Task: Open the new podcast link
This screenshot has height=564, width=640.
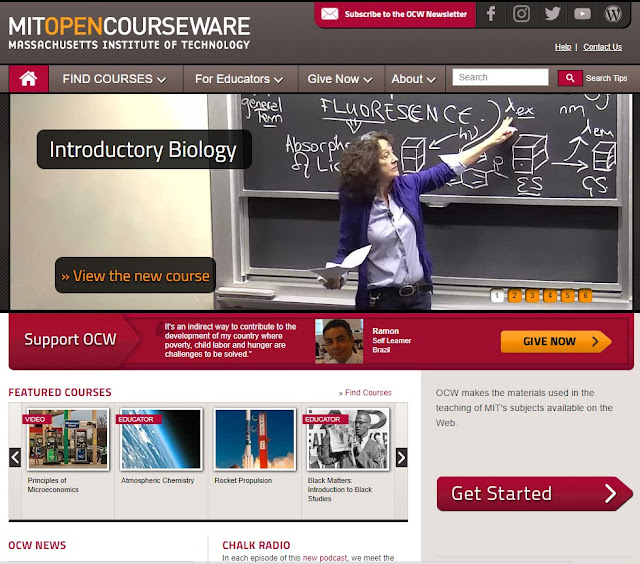Action: [x=325, y=557]
